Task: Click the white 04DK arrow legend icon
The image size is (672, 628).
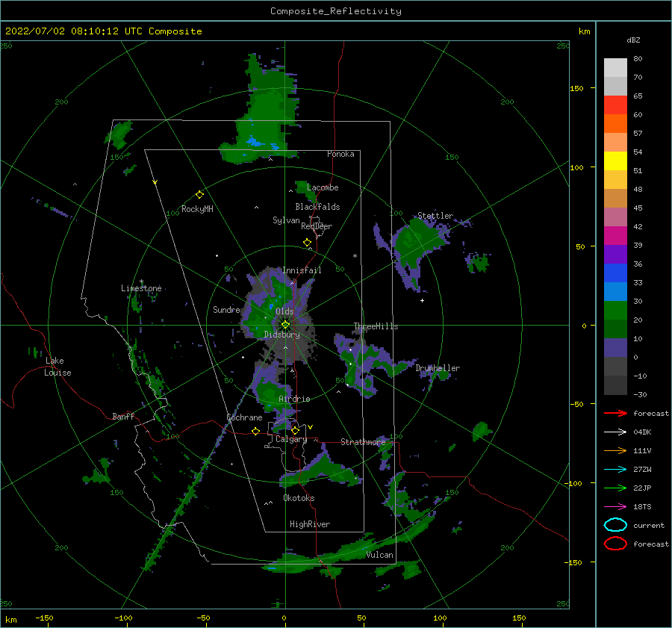Action: [615, 432]
